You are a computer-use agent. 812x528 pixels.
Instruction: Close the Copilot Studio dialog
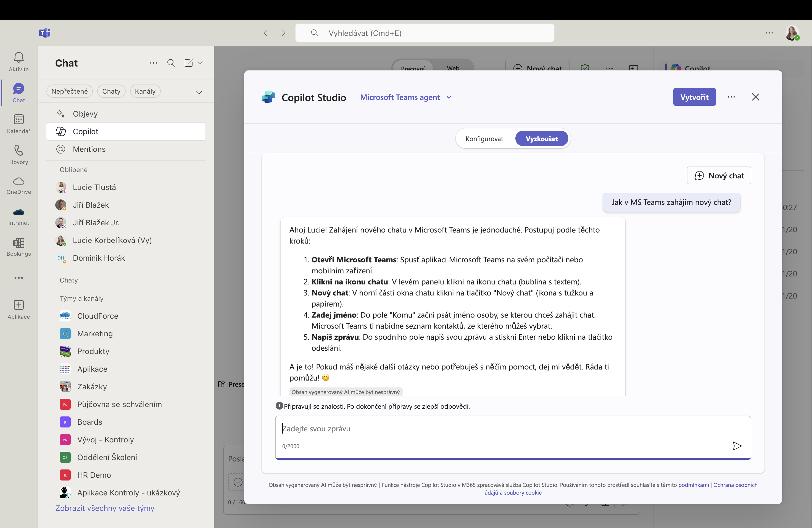point(755,97)
